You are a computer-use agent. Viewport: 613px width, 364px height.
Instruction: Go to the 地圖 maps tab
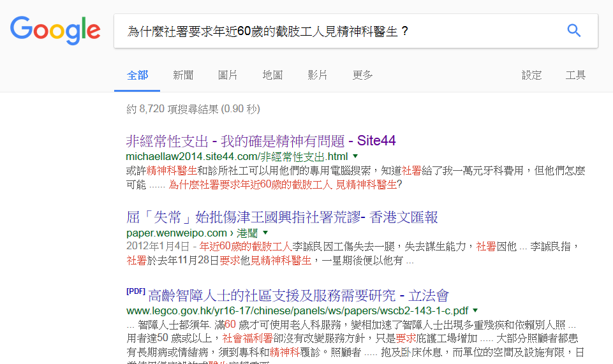point(272,75)
